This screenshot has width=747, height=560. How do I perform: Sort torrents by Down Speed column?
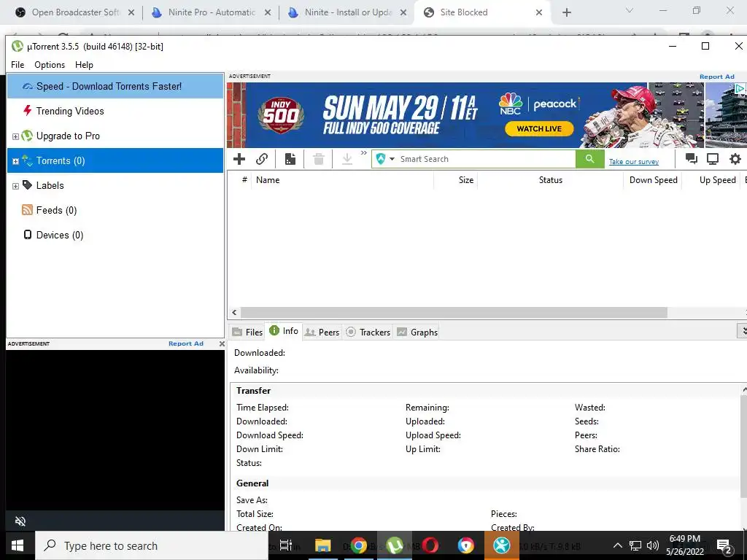coord(653,180)
